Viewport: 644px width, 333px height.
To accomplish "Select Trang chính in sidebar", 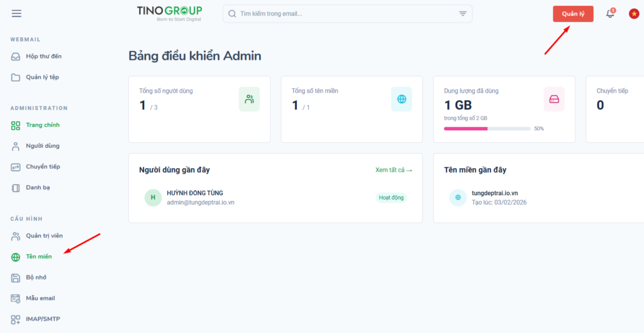I will pyautogui.click(x=42, y=125).
